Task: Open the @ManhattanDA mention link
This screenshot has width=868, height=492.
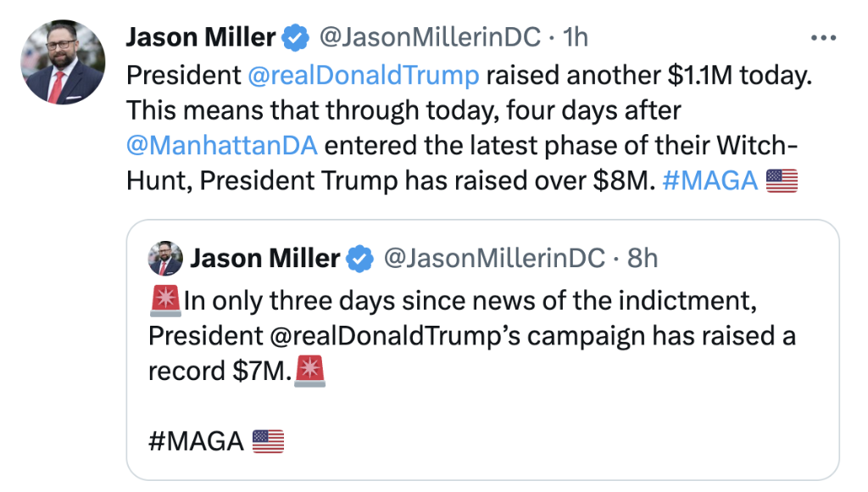Action: 221,145
